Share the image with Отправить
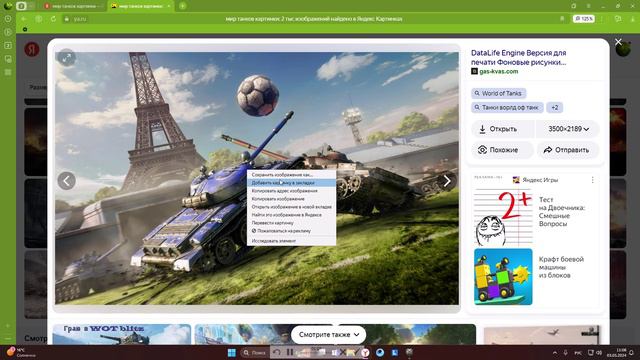 coord(568,150)
